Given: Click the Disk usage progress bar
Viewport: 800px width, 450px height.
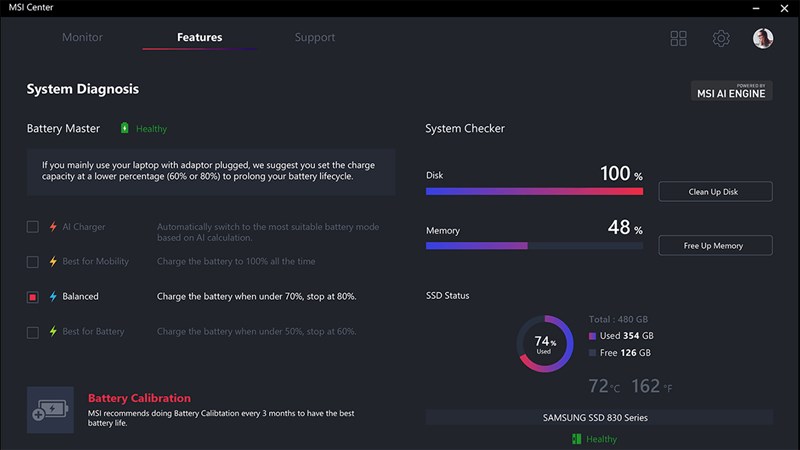Looking at the screenshot, I should pos(534,191).
